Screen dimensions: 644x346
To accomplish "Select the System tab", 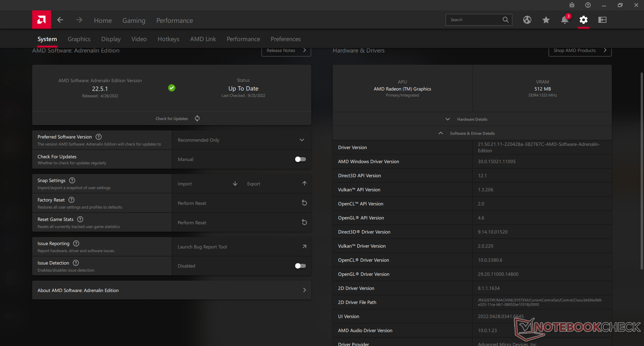I will pyautogui.click(x=47, y=39).
